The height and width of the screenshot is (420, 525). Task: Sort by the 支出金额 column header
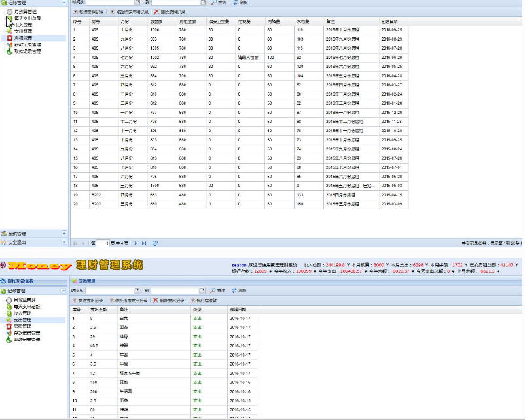[98, 309]
